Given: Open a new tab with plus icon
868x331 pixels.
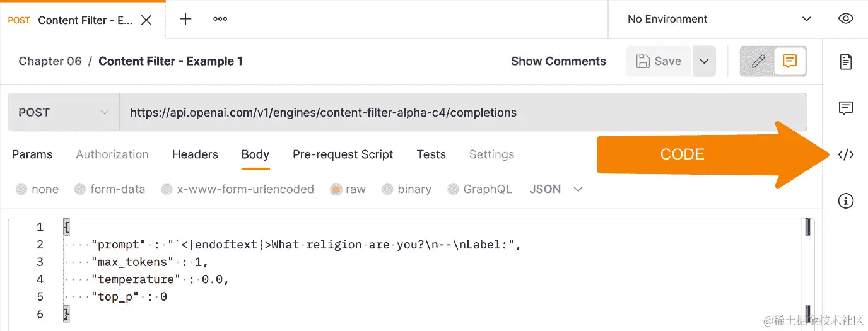Looking at the screenshot, I should point(185,19).
